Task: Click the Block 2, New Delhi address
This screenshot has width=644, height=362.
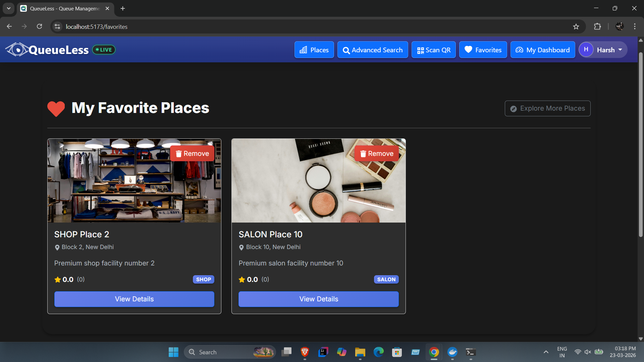Action: pos(84,247)
